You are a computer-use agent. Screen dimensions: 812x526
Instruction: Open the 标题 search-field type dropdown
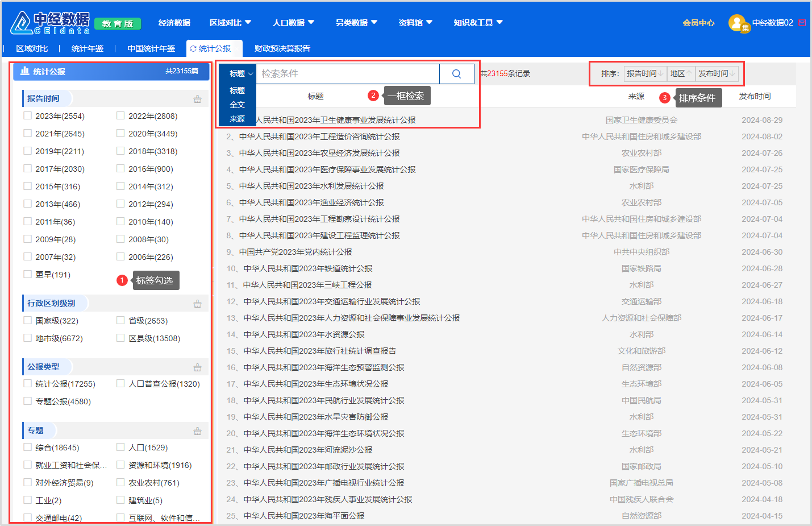click(241, 74)
